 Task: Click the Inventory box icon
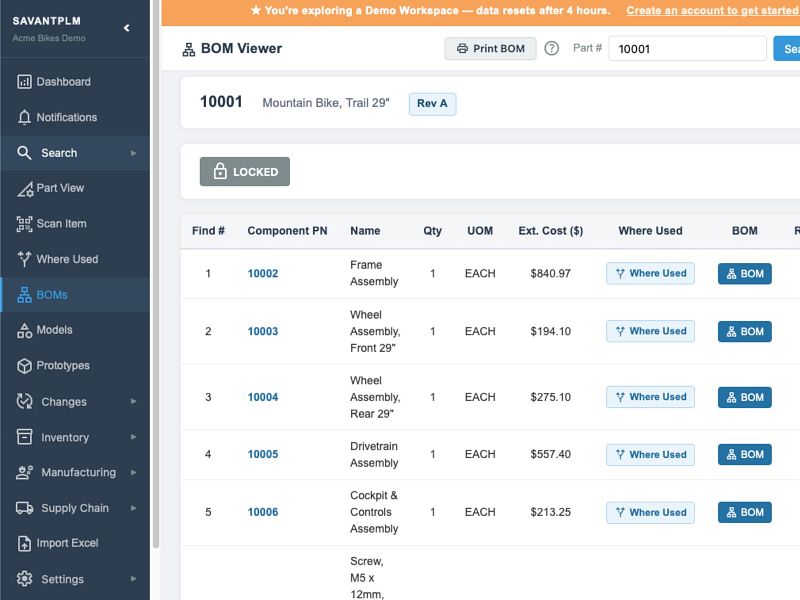pyautogui.click(x=24, y=437)
